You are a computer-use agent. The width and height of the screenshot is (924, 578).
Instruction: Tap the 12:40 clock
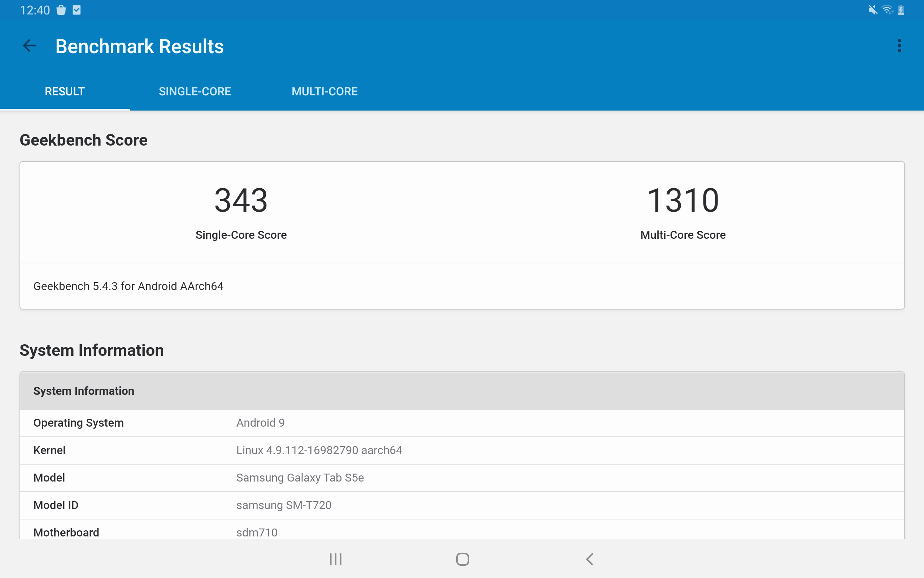tap(35, 10)
